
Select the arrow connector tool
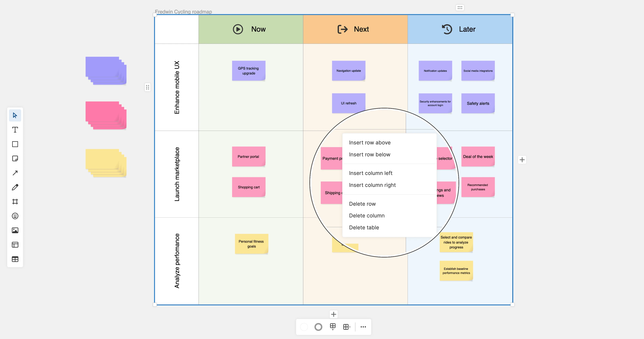tap(15, 173)
